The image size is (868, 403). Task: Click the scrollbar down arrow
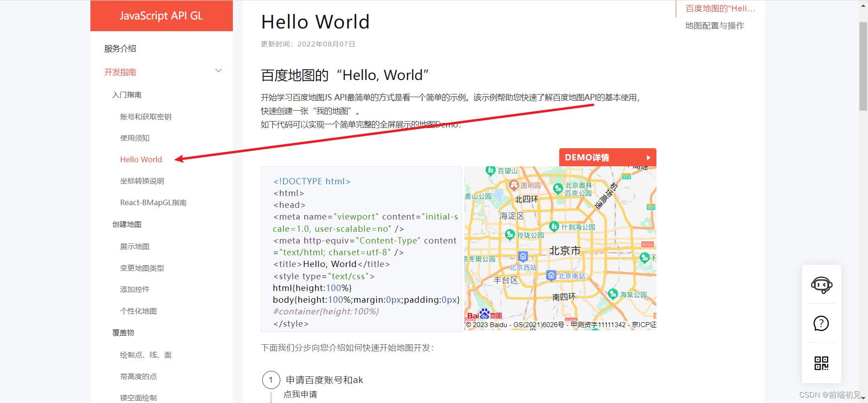863,398
